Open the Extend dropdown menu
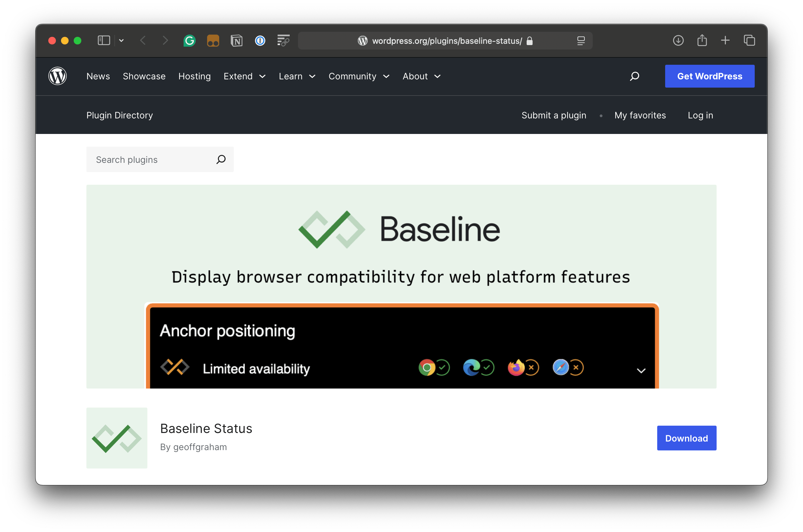The width and height of the screenshot is (803, 532). [244, 76]
